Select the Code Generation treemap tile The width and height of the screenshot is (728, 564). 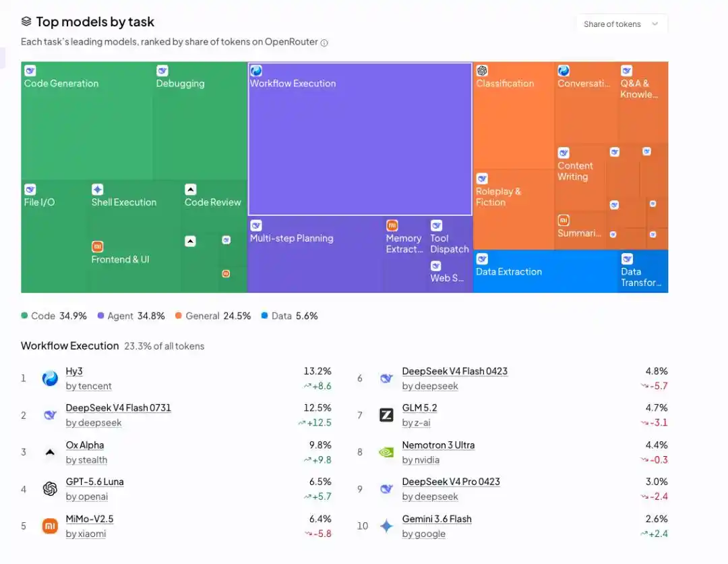click(87, 121)
